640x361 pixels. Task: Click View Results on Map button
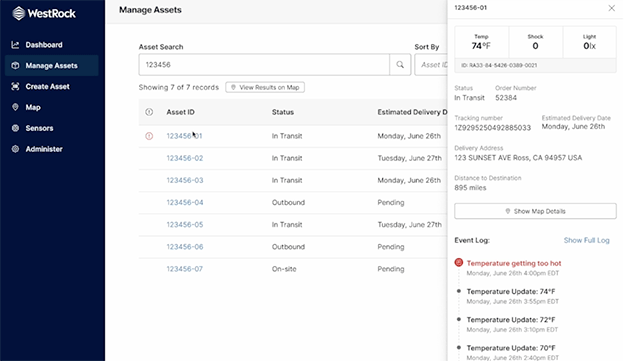[265, 87]
